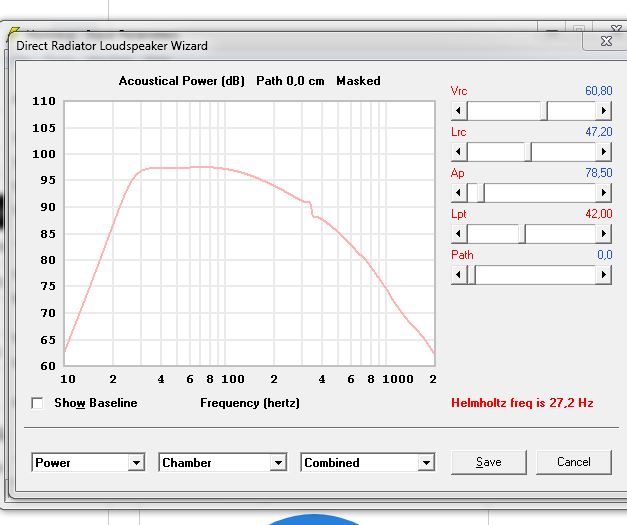This screenshot has width=627, height=525.
Task: Click the Lpt value 42,00
Action: (599, 214)
